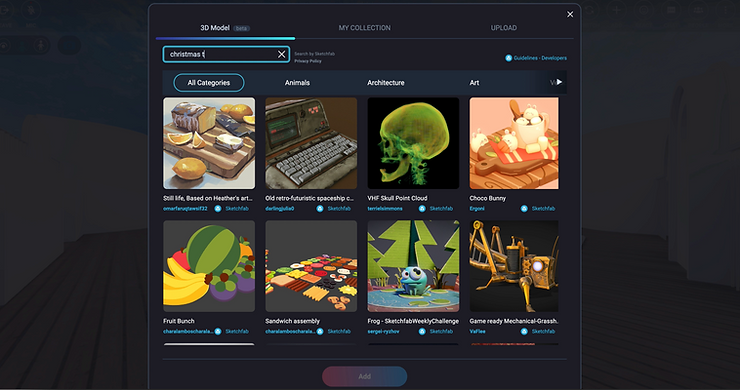Click the Sketchfab icon under Frog model
Viewport: 740px width, 390px height.
pyautogui.click(x=422, y=331)
